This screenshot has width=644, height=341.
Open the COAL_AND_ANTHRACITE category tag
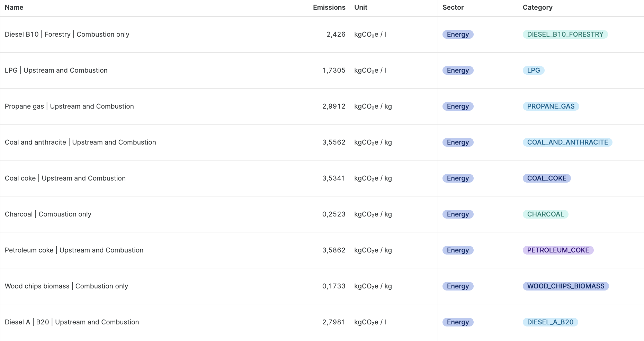[567, 142]
